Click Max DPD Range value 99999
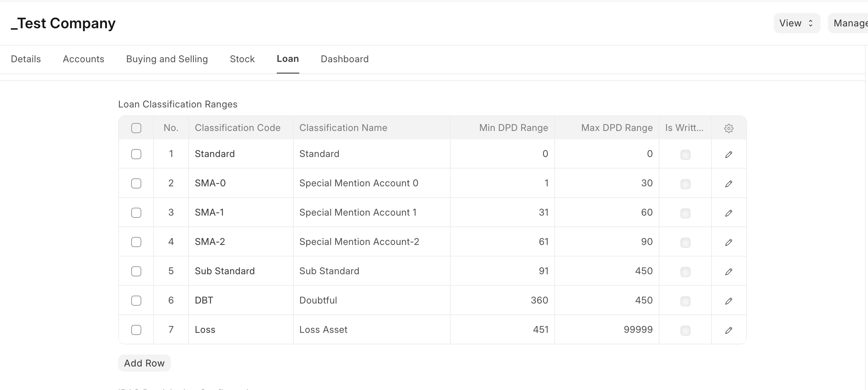 click(x=638, y=330)
